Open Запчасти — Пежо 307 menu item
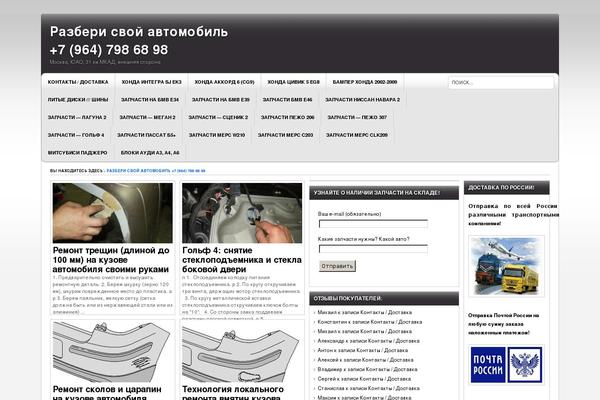 coord(357,117)
